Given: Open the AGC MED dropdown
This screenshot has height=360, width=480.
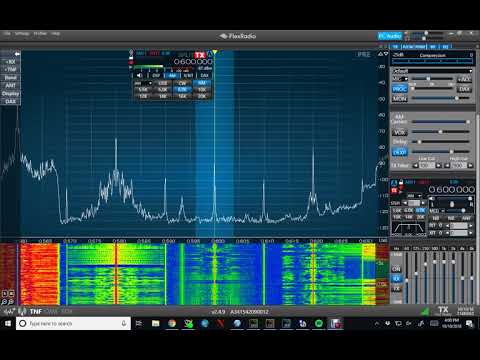Looking at the screenshot, I should [438, 211].
